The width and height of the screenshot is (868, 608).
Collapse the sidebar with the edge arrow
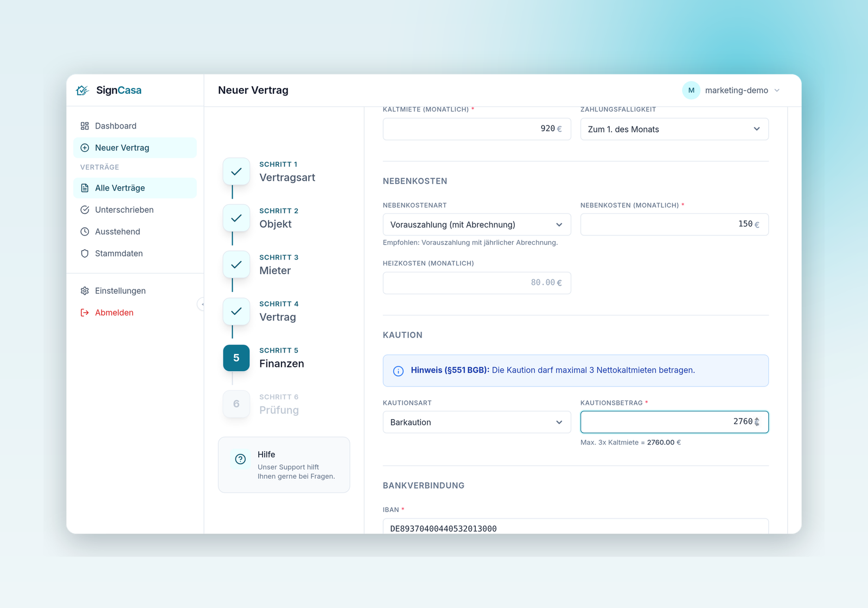coord(201,305)
